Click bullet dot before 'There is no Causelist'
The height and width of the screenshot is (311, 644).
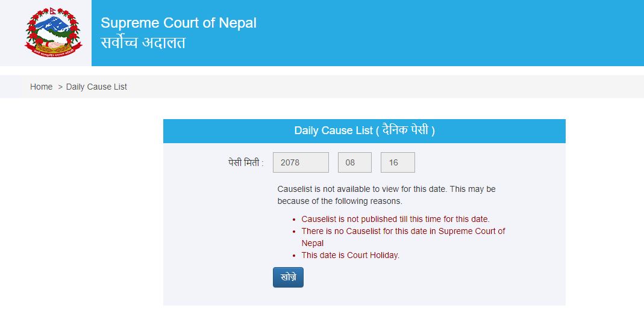coord(294,231)
